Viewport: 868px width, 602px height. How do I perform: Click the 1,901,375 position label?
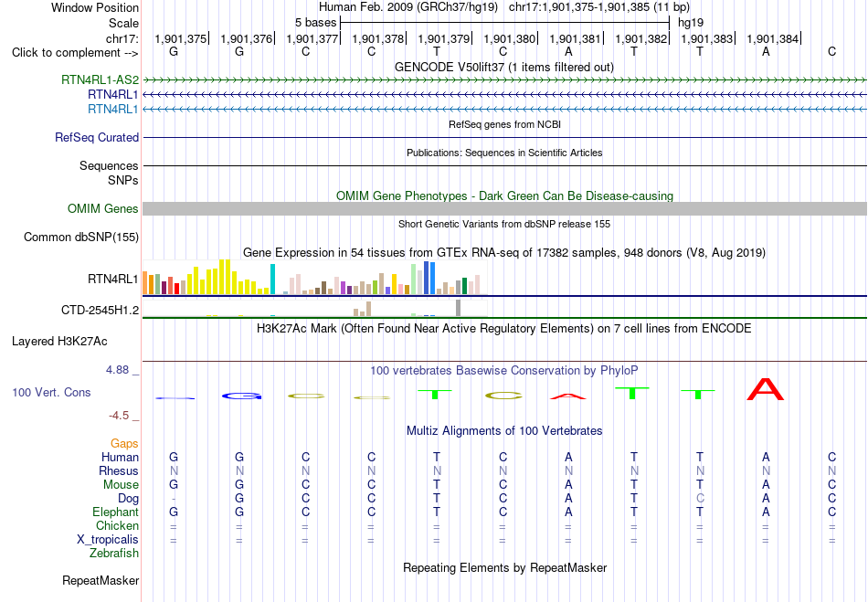click(181, 38)
